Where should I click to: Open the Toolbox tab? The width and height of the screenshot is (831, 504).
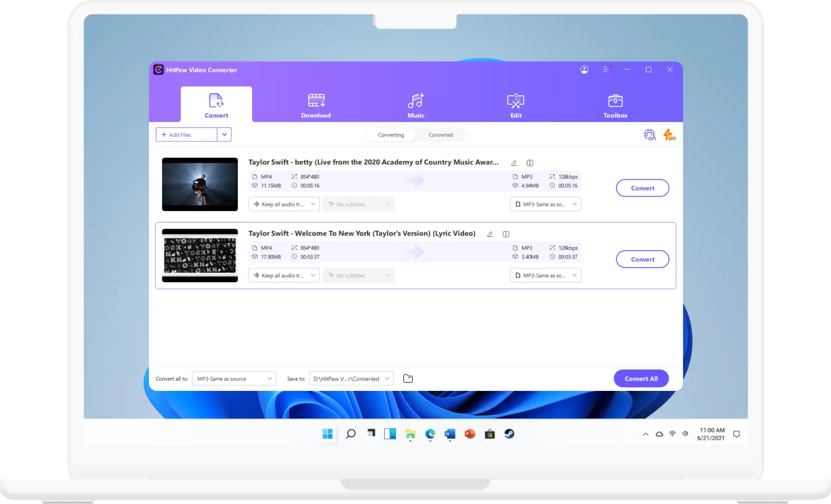pyautogui.click(x=616, y=105)
